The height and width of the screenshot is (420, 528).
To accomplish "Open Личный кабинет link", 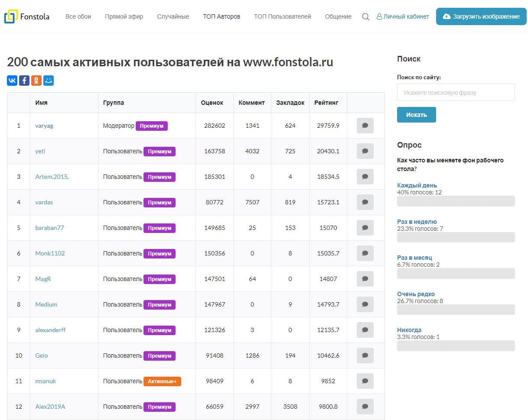I will 403,16.
